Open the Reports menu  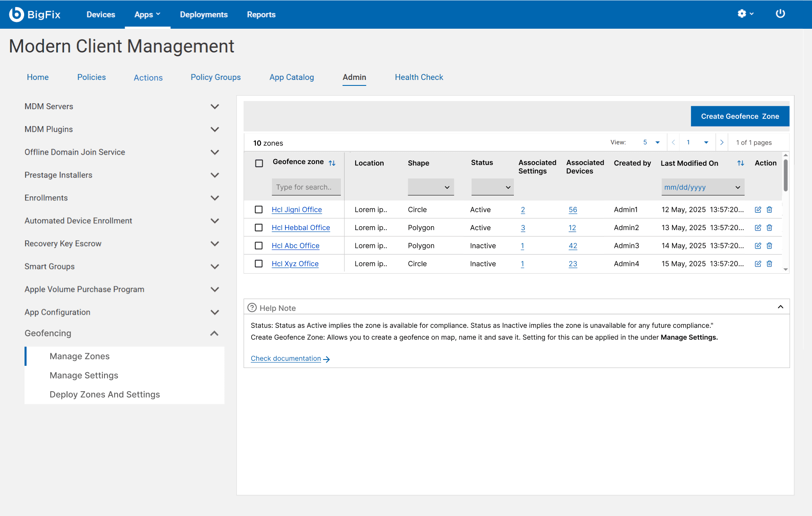261,14
